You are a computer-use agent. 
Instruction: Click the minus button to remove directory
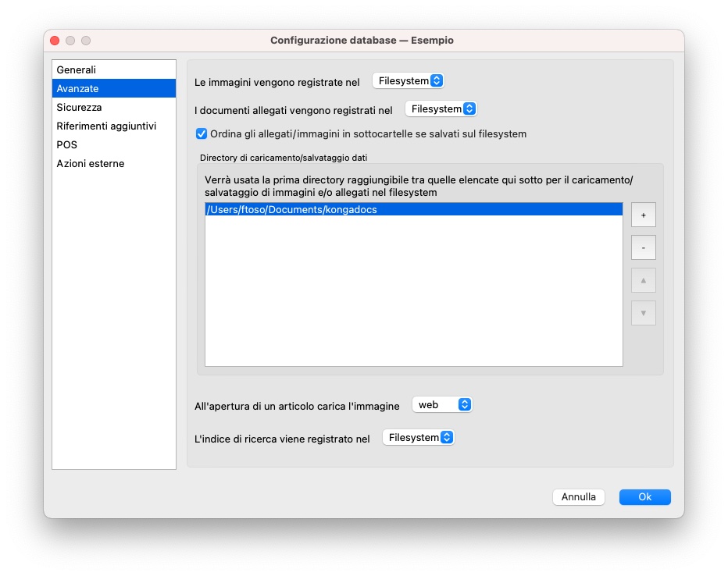pyautogui.click(x=643, y=247)
